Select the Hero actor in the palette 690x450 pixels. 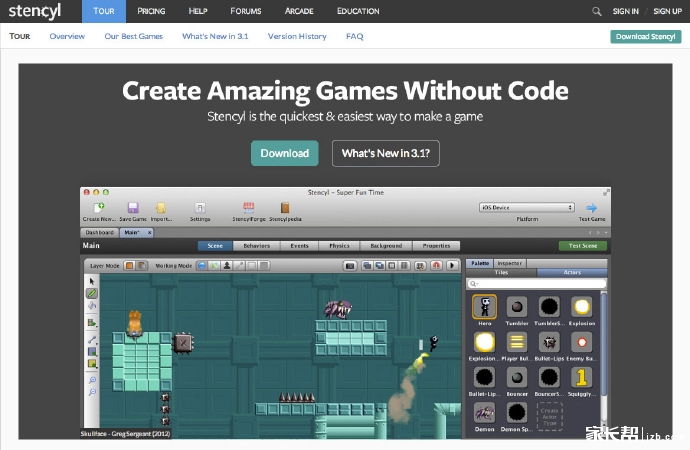pos(485,307)
